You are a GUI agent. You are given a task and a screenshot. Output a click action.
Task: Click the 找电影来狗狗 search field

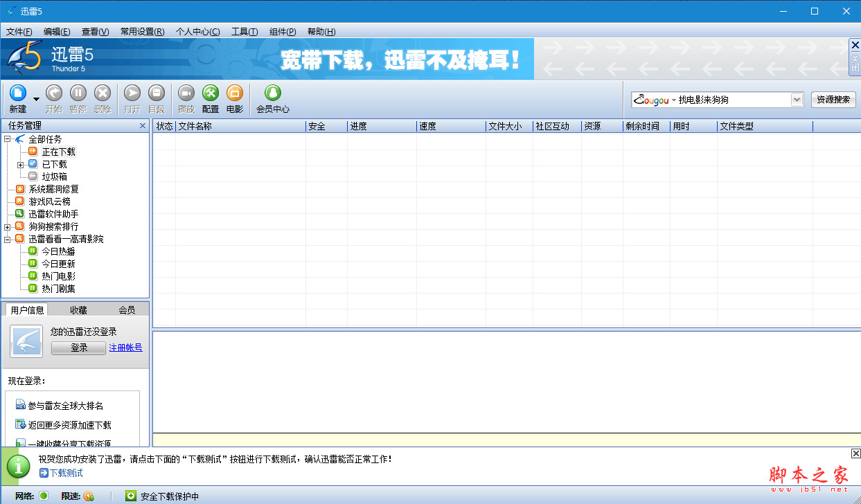(733, 100)
